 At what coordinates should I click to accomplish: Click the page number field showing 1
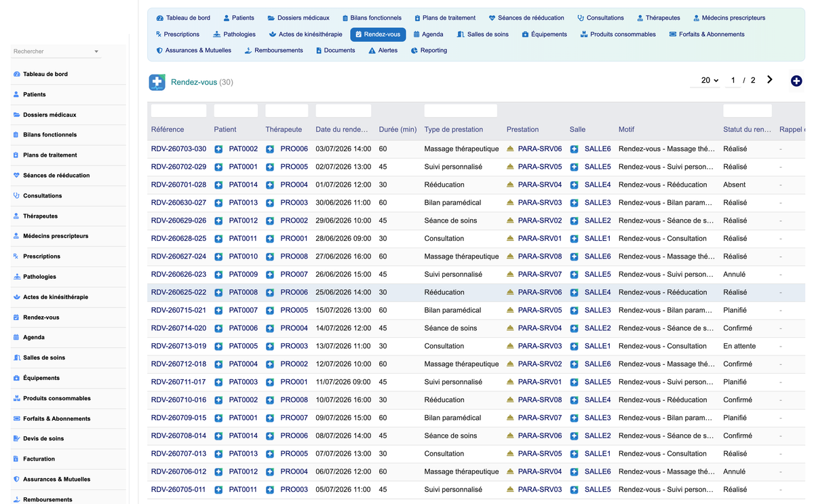click(x=733, y=80)
